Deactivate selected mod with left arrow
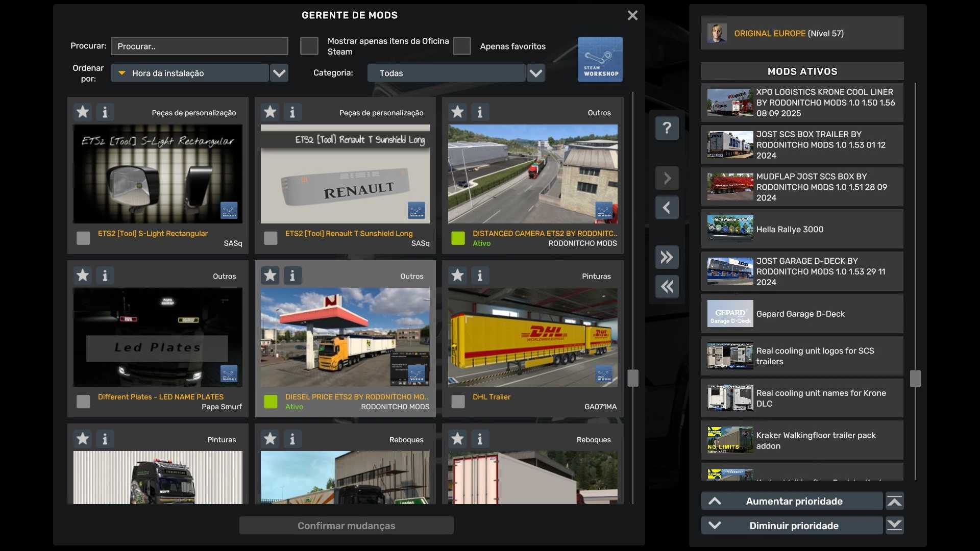This screenshot has width=980, height=551. click(x=667, y=208)
